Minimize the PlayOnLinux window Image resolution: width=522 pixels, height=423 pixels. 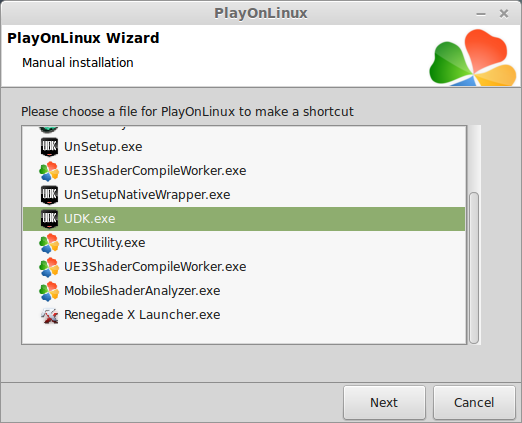click(x=481, y=14)
